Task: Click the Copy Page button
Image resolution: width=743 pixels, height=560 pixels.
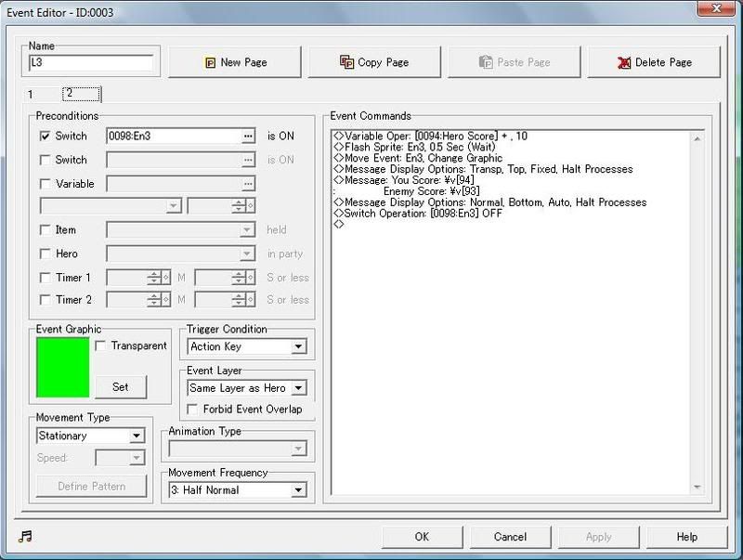Action: pyautogui.click(x=374, y=62)
